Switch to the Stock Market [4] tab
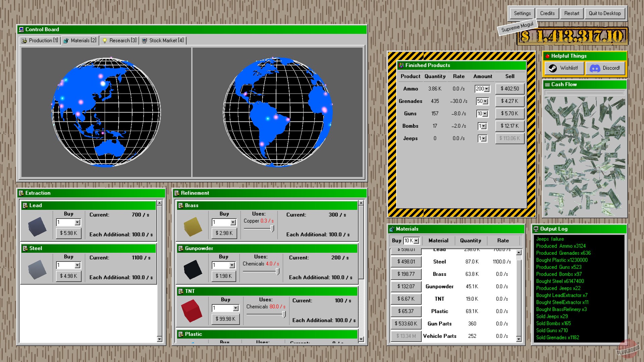This screenshot has height=362, width=644. 163,40
